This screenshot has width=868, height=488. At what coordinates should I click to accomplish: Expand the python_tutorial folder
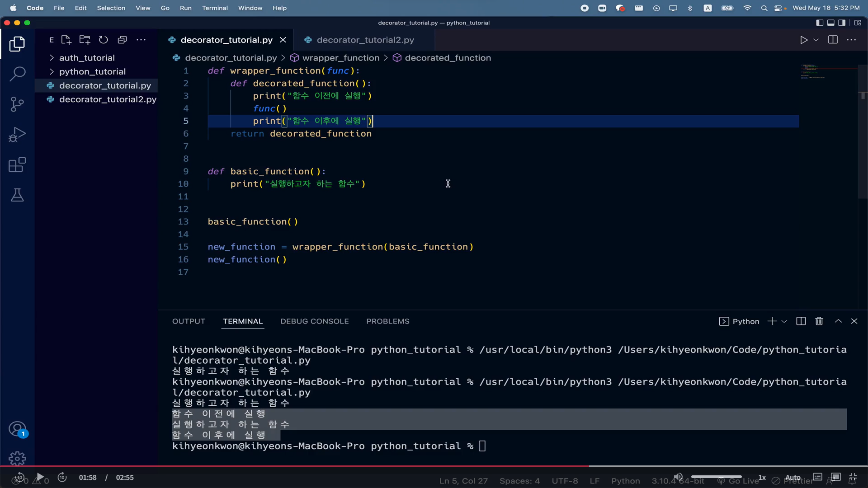pyautogui.click(x=92, y=71)
